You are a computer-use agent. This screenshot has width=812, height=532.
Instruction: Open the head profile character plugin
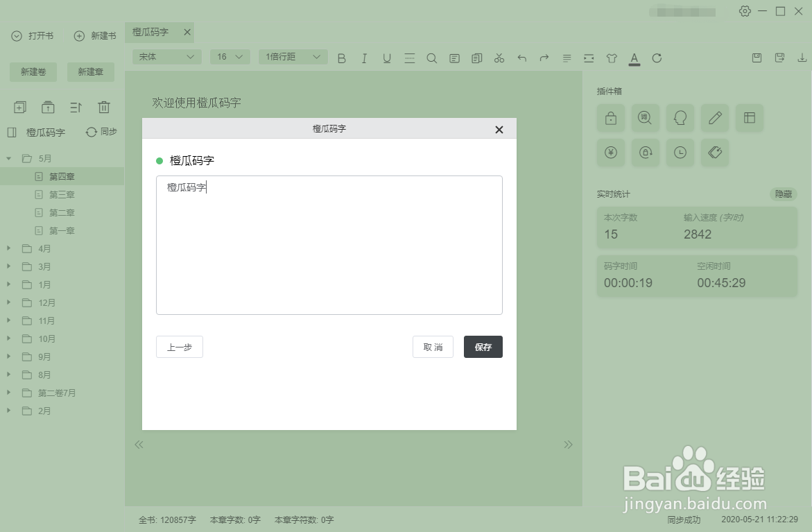680,118
